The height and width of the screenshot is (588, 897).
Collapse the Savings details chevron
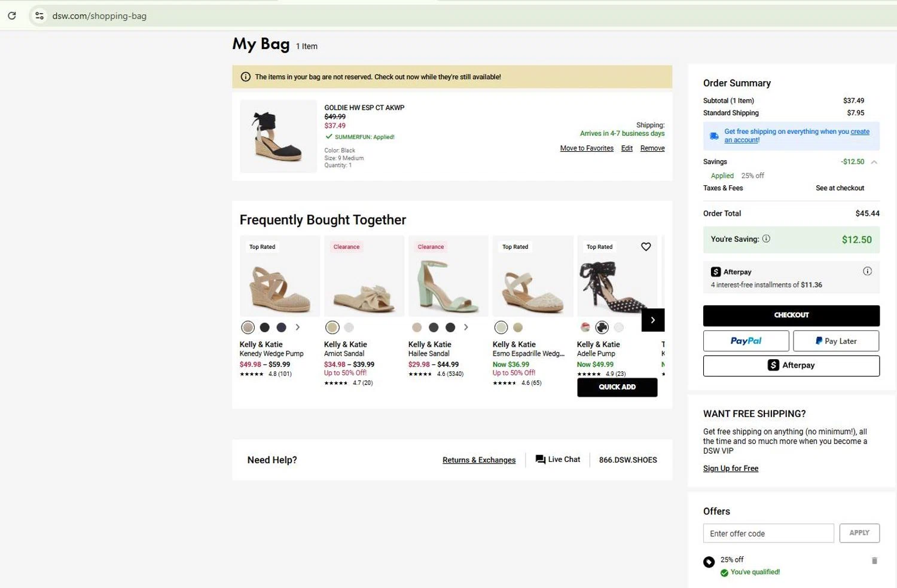coord(874,162)
